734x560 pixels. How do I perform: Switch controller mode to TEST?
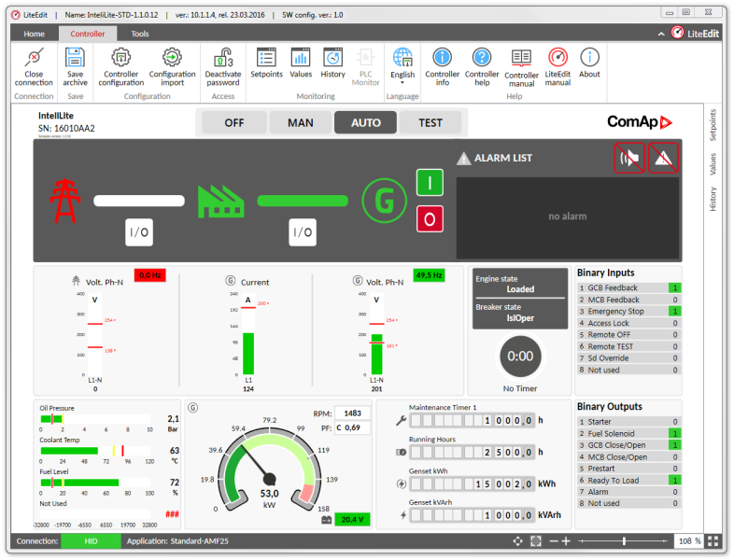[x=431, y=122]
